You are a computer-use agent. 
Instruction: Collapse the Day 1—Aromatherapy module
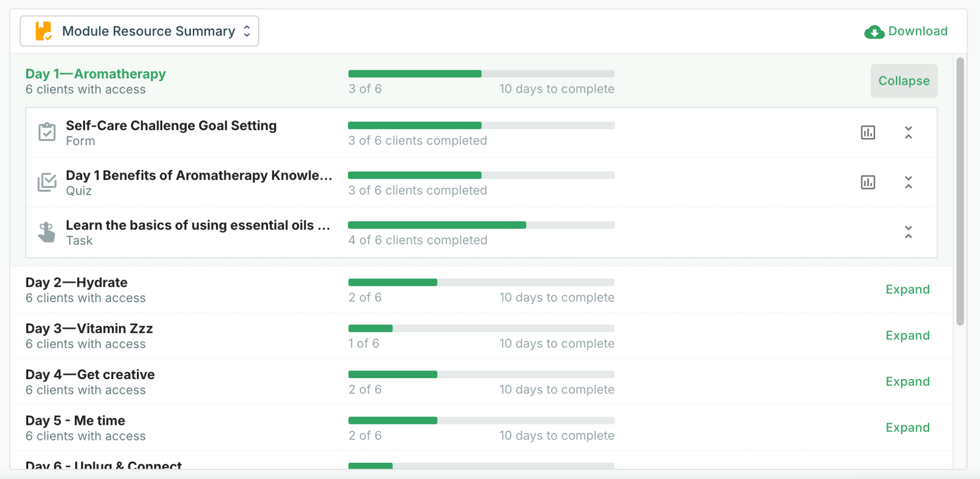[904, 81]
